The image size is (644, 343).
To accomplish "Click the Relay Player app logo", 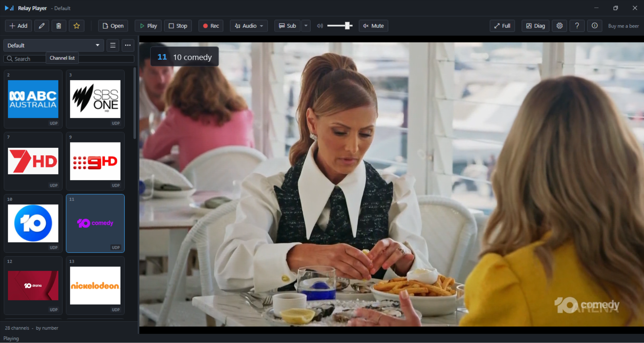I will [9, 8].
